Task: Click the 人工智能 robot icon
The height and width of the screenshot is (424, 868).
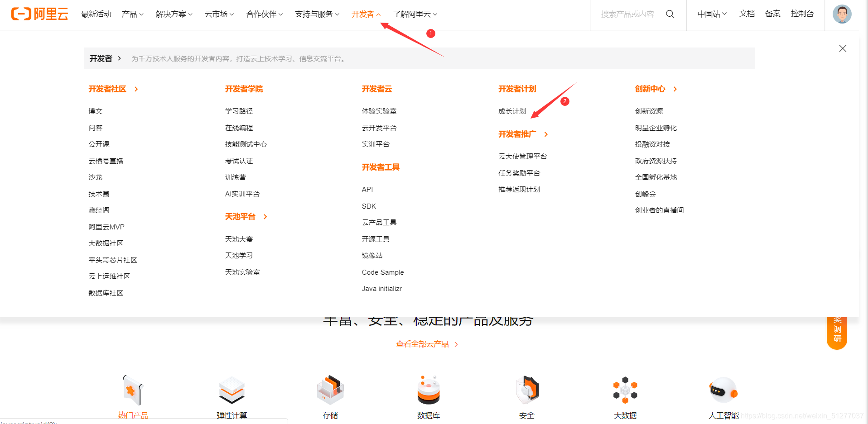Action: 723,390
